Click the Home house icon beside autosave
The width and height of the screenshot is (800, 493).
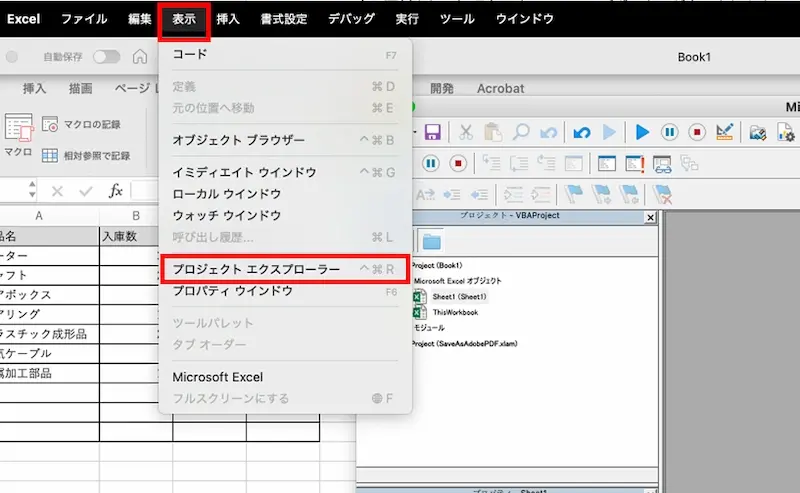(140, 57)
